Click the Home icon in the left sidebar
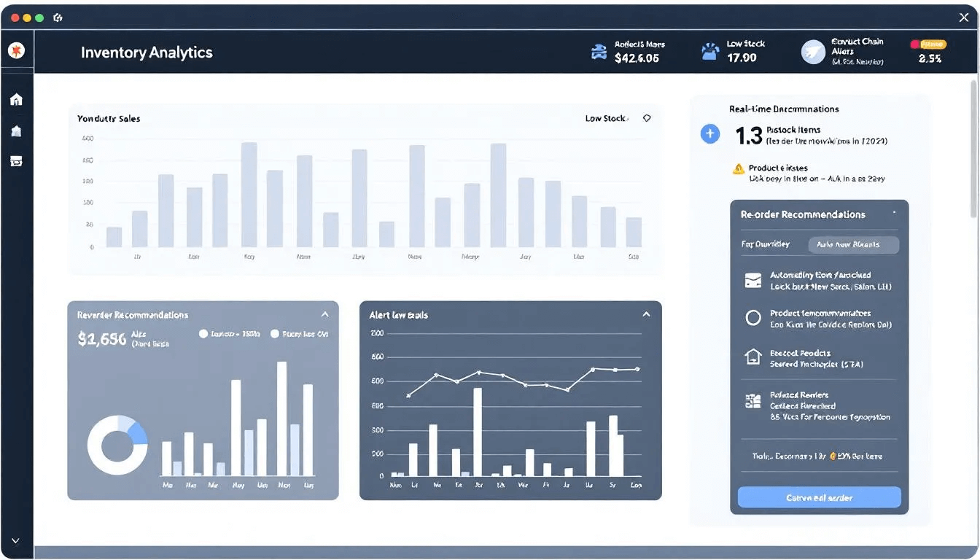This screenshot has height=560, width=980. [16, 100]
